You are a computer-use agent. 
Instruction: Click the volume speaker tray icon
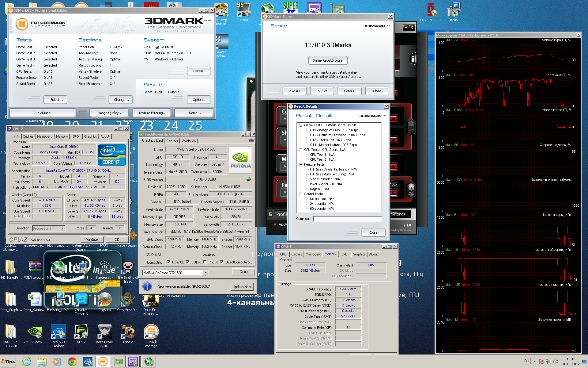(556, 362)
